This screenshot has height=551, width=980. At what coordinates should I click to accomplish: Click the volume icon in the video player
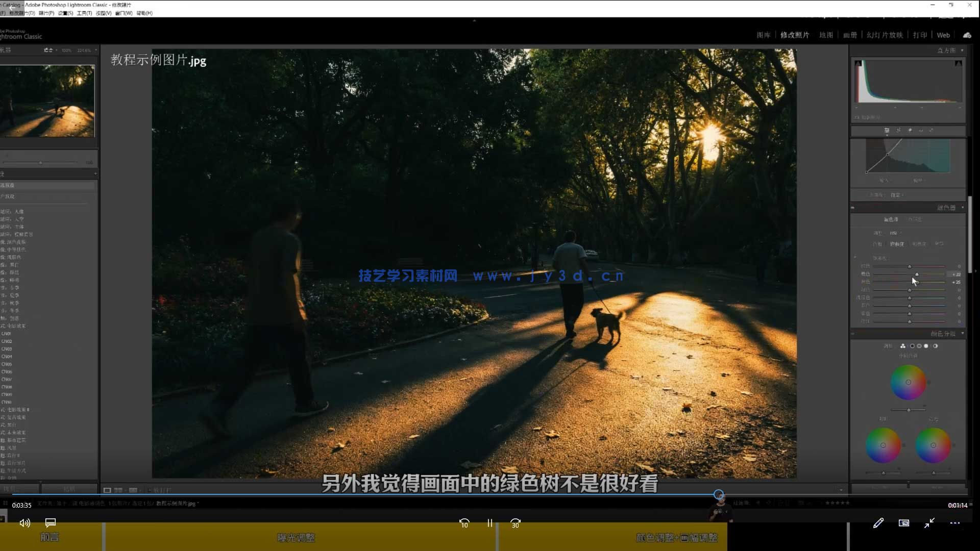(24, 523)
